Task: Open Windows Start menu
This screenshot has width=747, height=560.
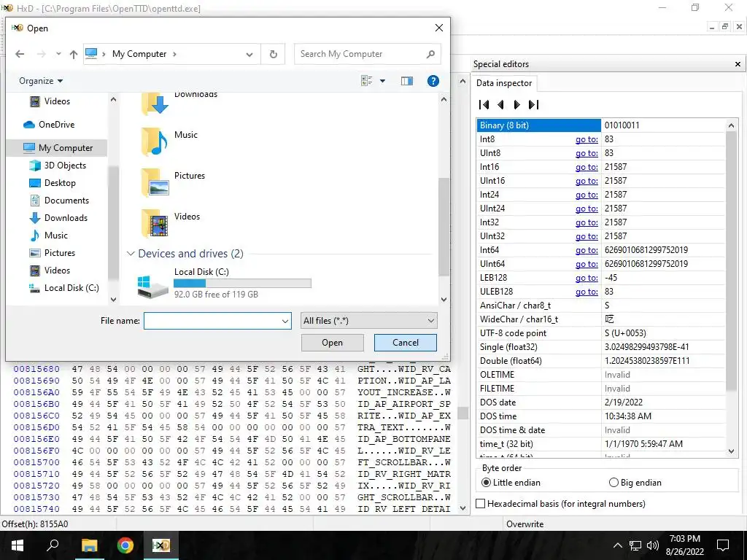Action: [x=18, y=545]
